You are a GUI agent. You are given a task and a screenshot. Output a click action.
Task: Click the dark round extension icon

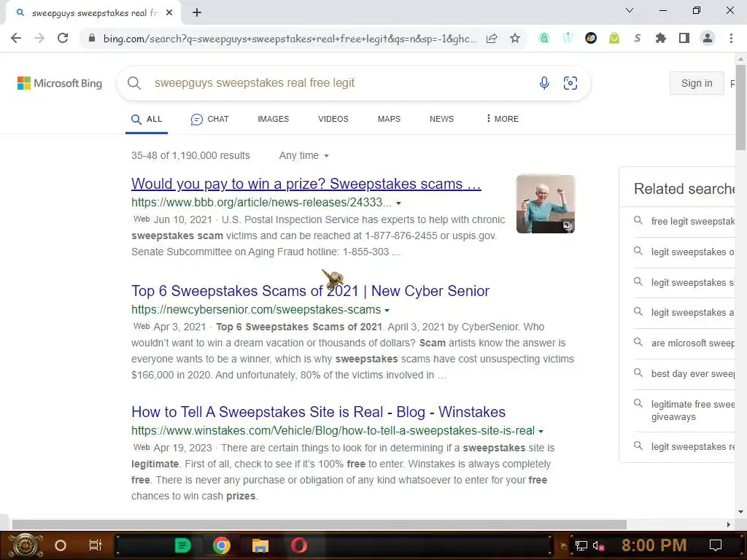pos(591,38)
